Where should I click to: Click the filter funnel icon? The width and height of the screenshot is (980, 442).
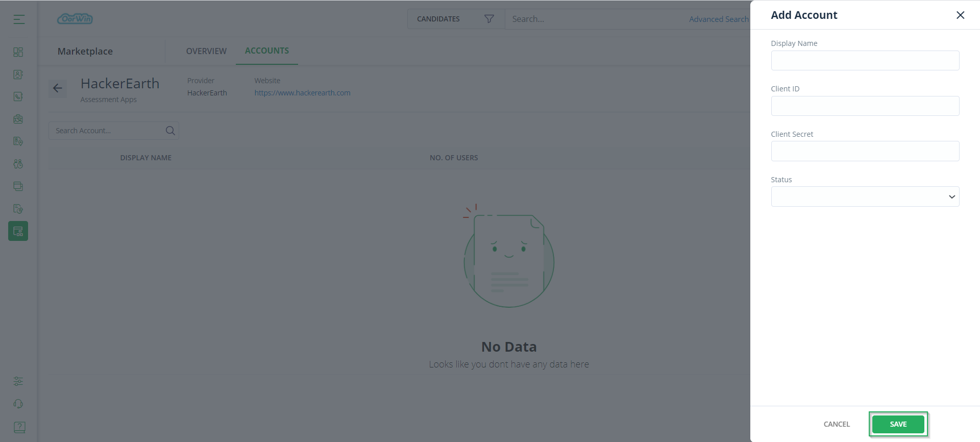coord(489,19)
